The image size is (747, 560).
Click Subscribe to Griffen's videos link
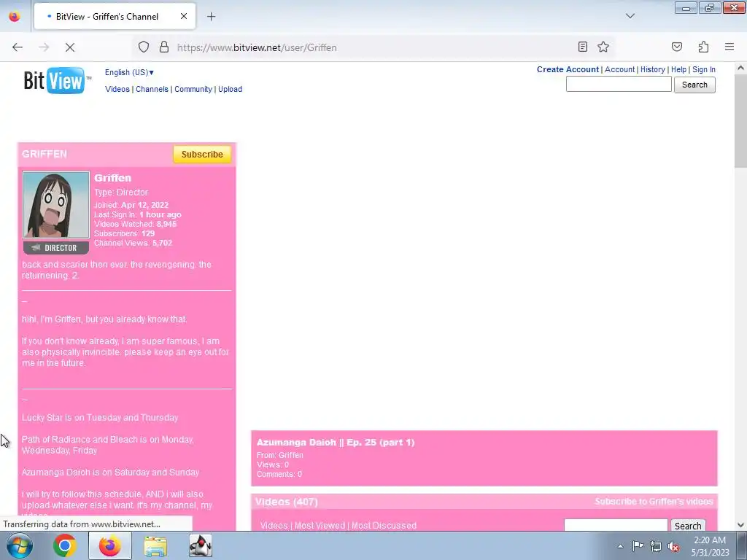(x=654, y=502)
